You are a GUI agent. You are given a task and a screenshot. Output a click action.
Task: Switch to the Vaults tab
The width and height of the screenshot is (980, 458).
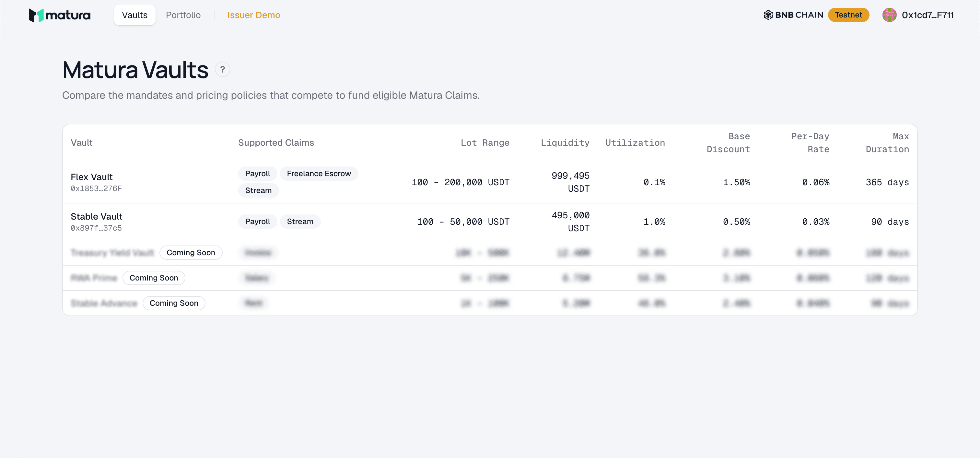135,15
